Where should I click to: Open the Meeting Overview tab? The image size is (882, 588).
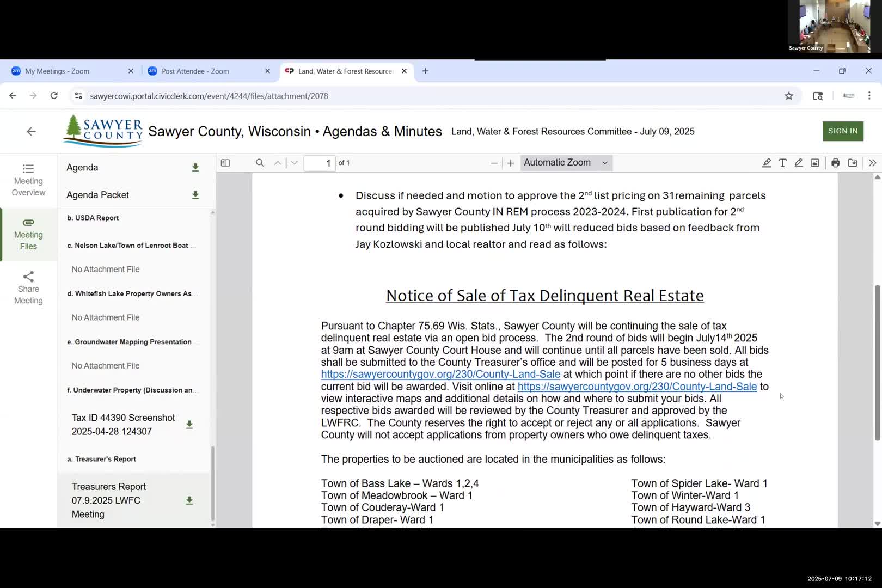pyautogui.click(x=28, y=180)
